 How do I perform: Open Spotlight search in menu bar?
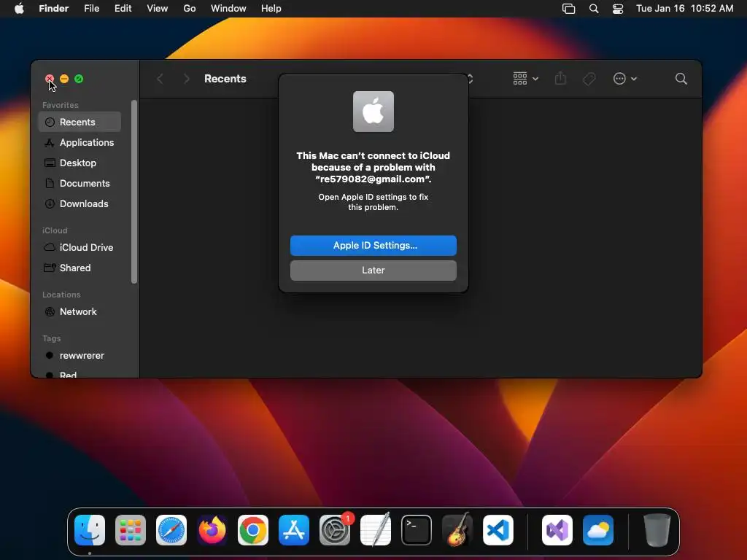594,9
